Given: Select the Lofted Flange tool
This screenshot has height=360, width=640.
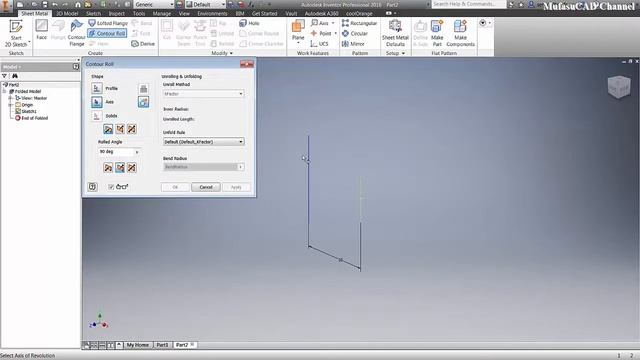Looking at the screenshot, I should [108, 23].
